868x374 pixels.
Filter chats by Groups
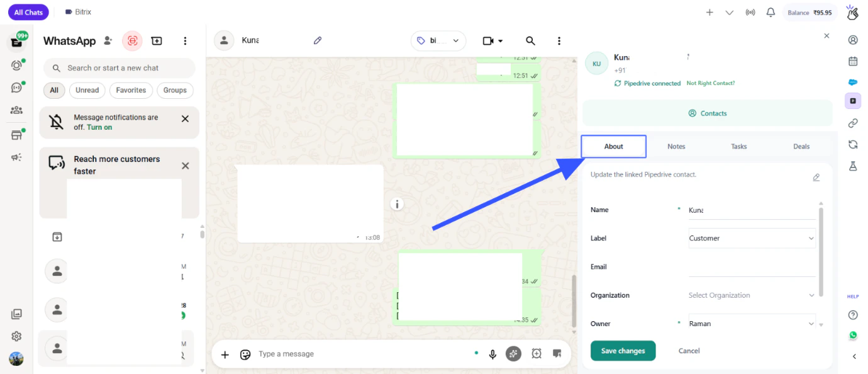pos(175,90)
